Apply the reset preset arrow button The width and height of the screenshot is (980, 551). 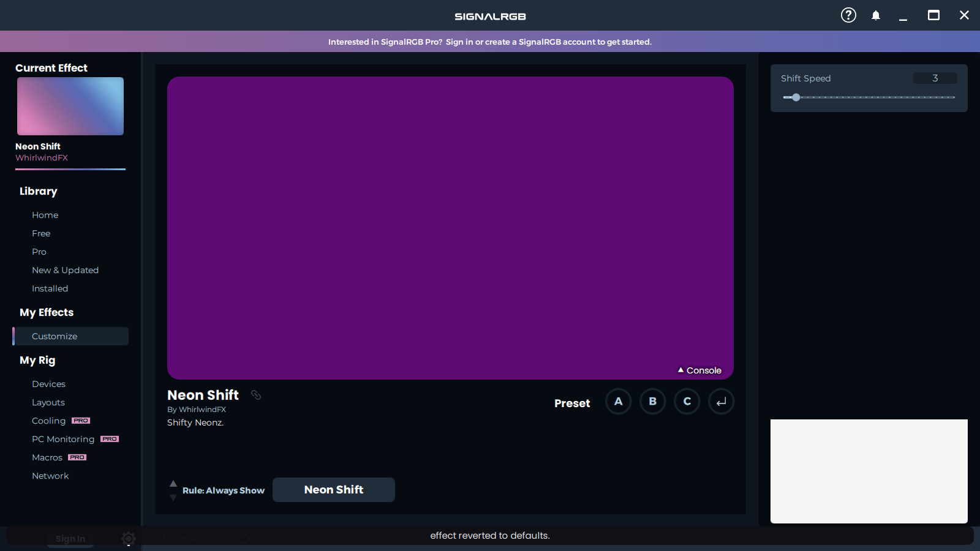[722, 402]
